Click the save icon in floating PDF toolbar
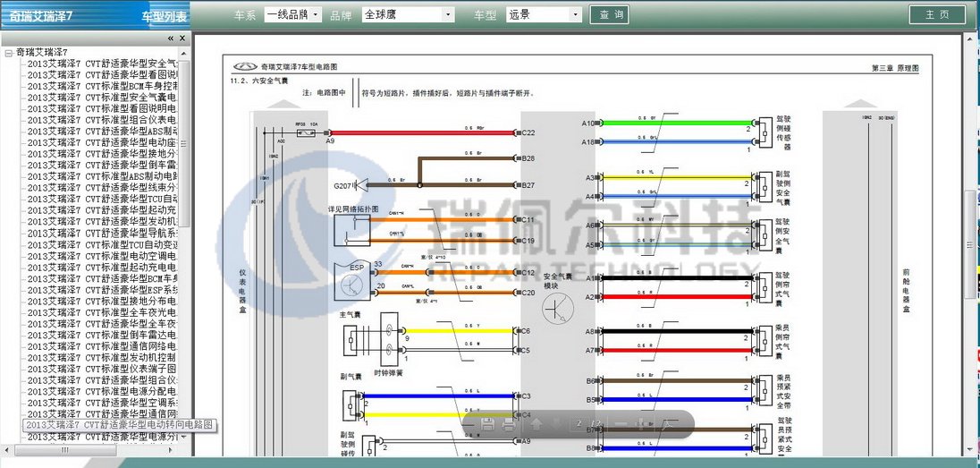The image size is (980, 468). (x=488, y=424)
